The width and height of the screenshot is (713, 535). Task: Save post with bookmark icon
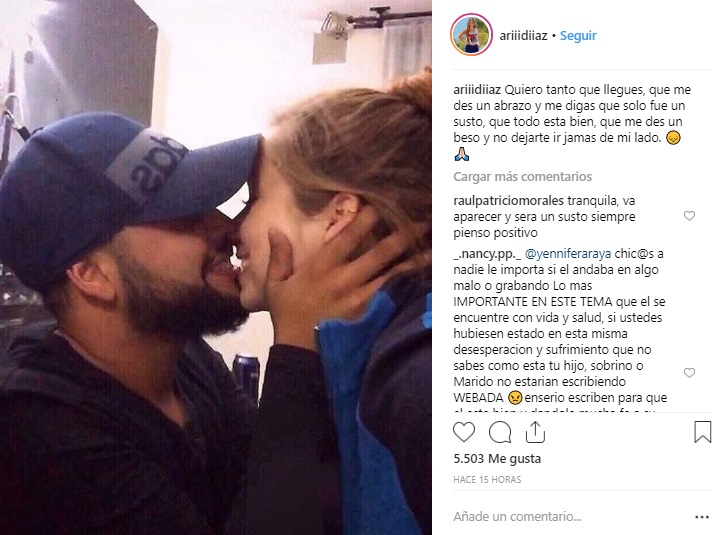(702, 432)
